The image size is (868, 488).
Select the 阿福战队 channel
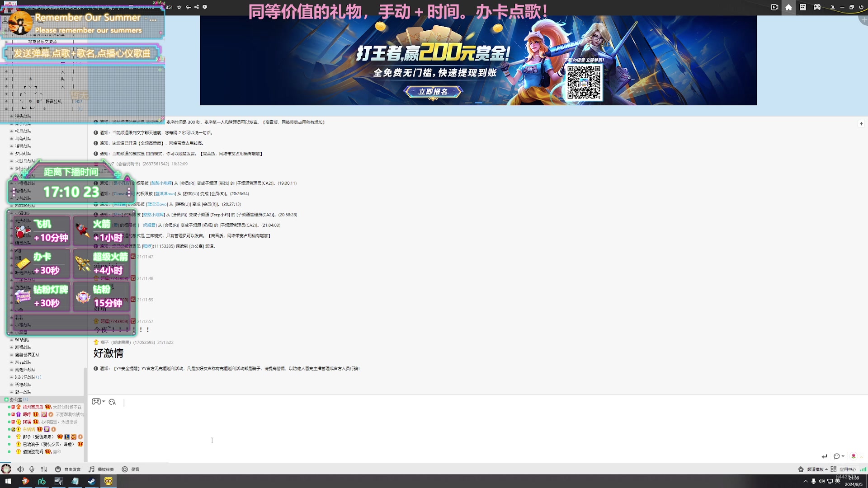pyautogui.click(x=23, y=347)
